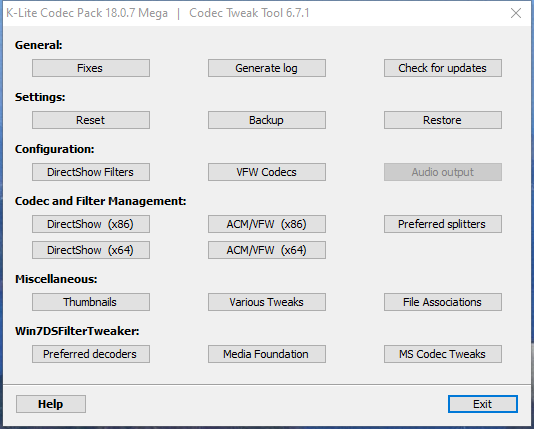Choose Preferred splitters
This screenshot has width=534, height=429.
pos(443,224)
